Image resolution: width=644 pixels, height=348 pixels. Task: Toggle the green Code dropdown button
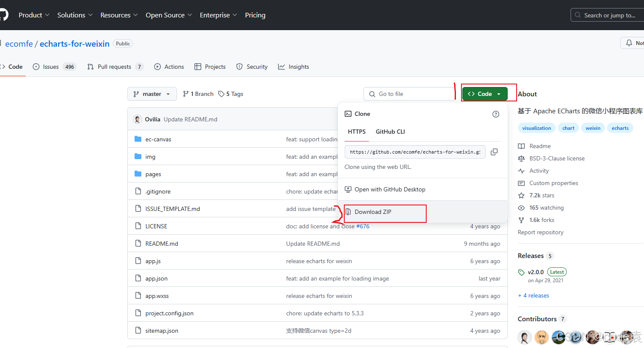485,94
